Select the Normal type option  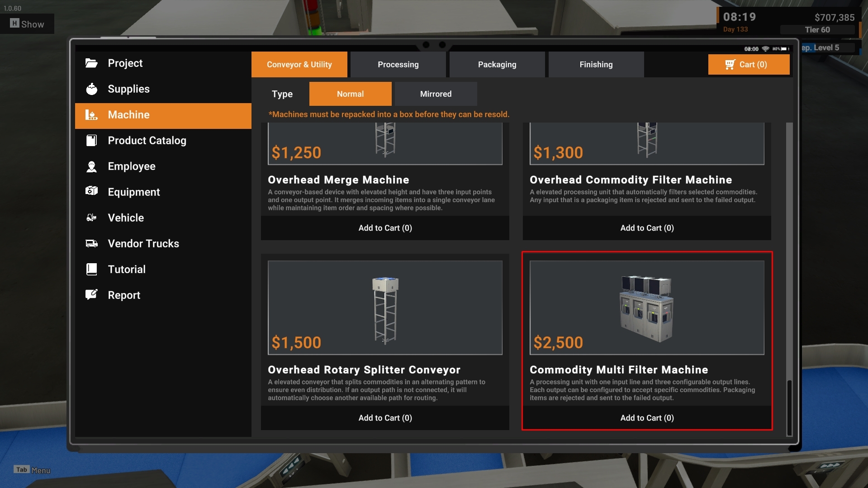tap(350, 94)
